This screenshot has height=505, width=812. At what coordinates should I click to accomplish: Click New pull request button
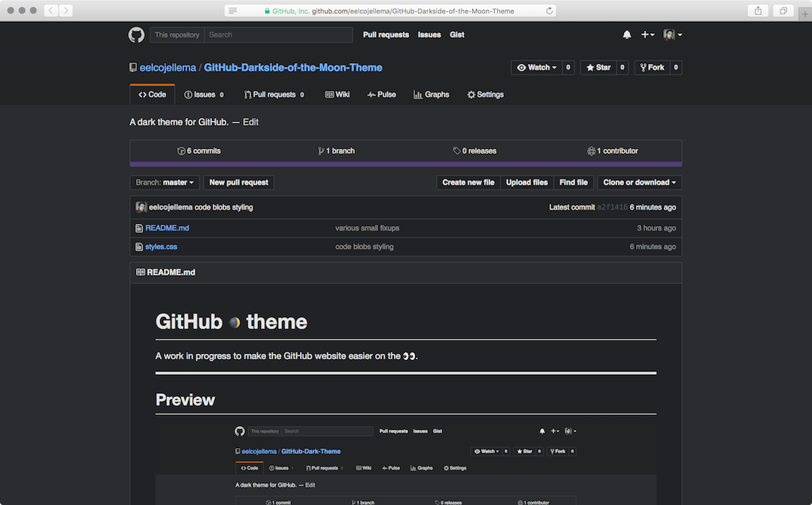(x=239, y=183)
